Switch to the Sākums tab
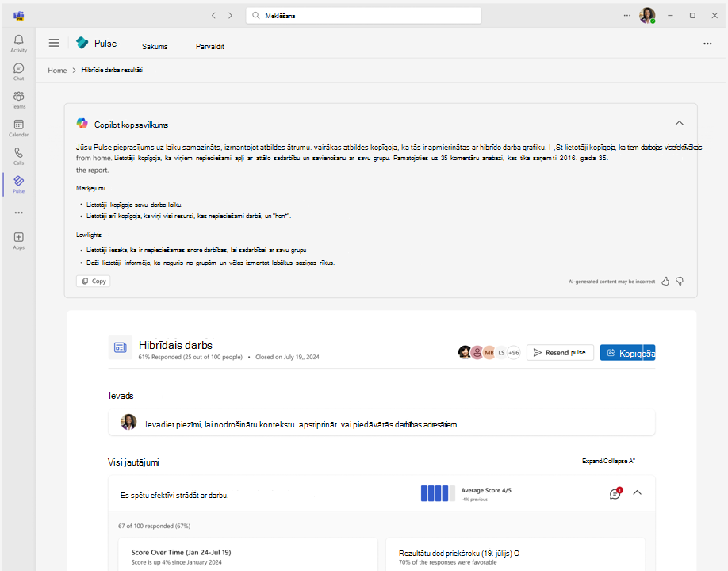This screenshot has height=571, width=728. (x=155, y=47)
